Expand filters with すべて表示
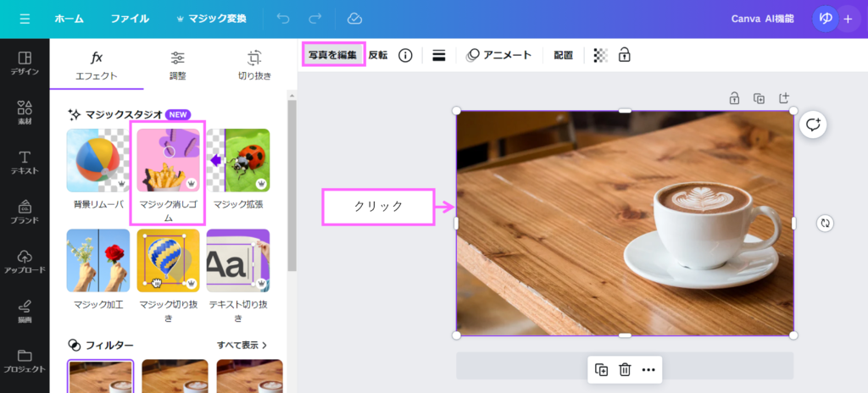This screenshot has width=868, height=393. (x=242, y=345)
